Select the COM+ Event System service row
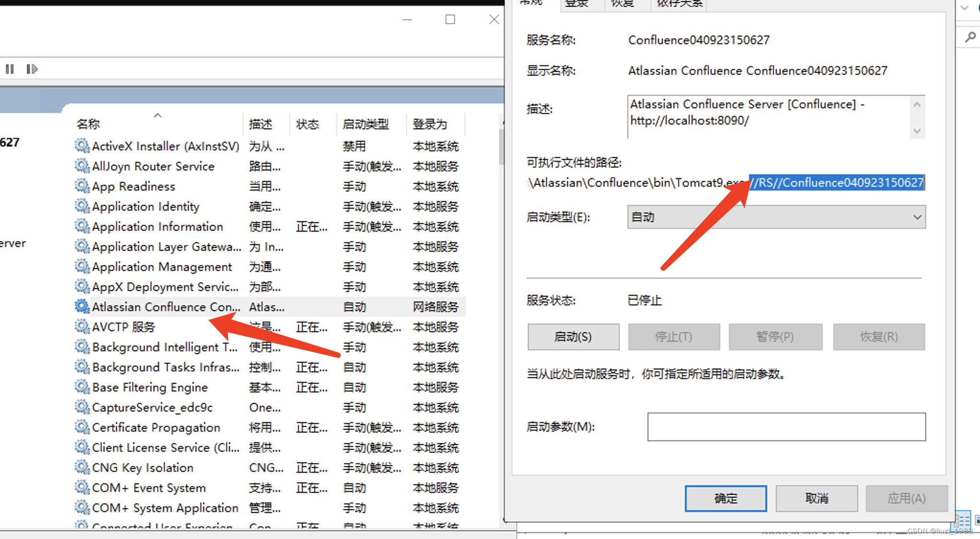980x539 pixels. pyautogui.click(x=148, y=488)
